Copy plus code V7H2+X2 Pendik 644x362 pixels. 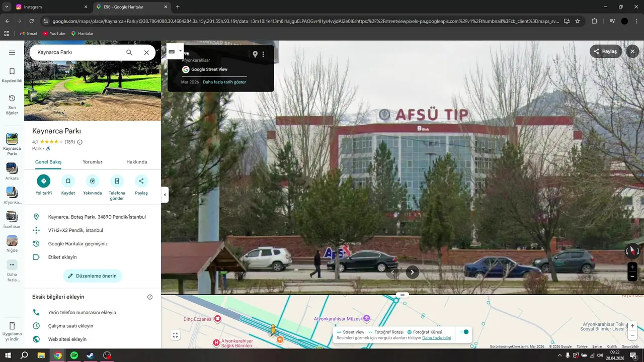click(x=93, y=230)
